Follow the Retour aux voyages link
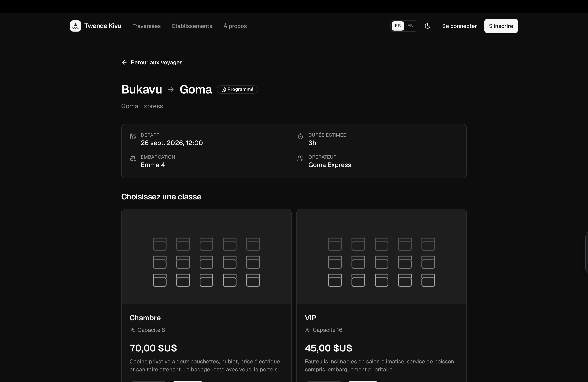The image size is (588, 382). click(152, 62)
